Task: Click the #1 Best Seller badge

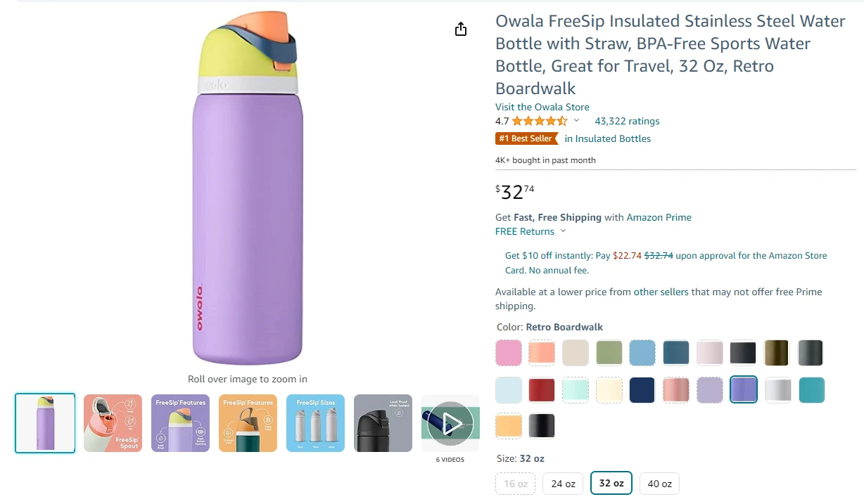Action: [x=526, y=138]
